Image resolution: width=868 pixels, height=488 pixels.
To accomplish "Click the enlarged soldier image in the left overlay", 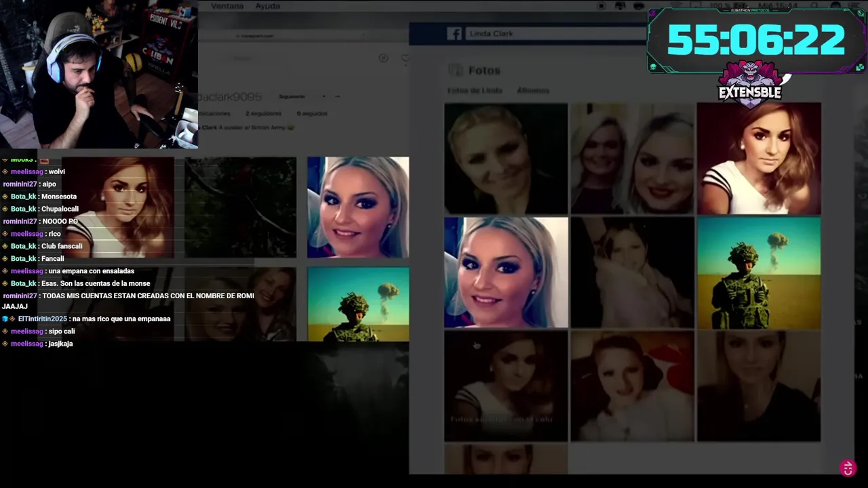I will coord(358,304).
